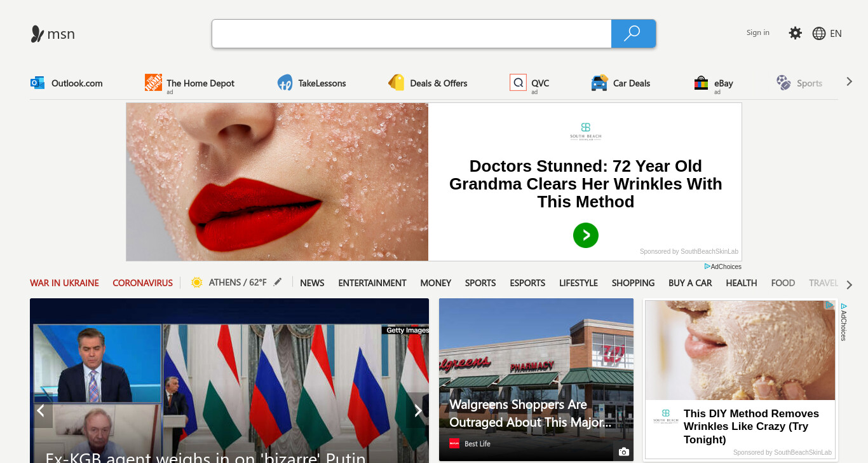Viewport: 868px width, 463px height.
Task: Open the HEALTH section
Action: [x=742, y=283]
